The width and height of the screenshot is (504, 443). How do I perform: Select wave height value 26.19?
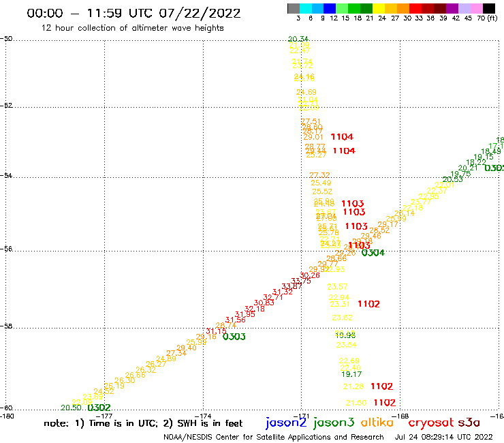coord(114,386)
